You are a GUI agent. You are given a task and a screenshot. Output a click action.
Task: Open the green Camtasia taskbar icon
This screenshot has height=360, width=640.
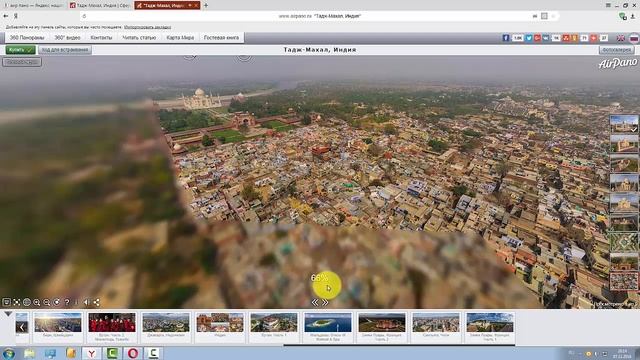click(x=112, y=353)
